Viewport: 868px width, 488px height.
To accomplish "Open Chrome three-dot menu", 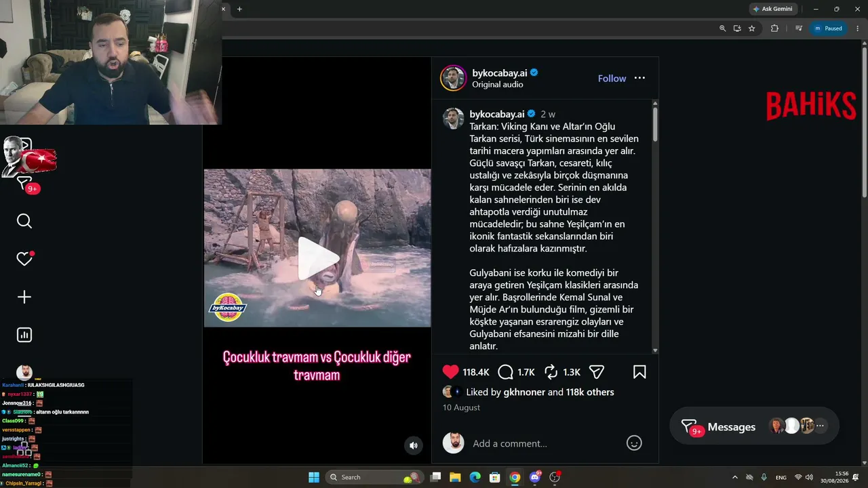I will coord(858,28).
